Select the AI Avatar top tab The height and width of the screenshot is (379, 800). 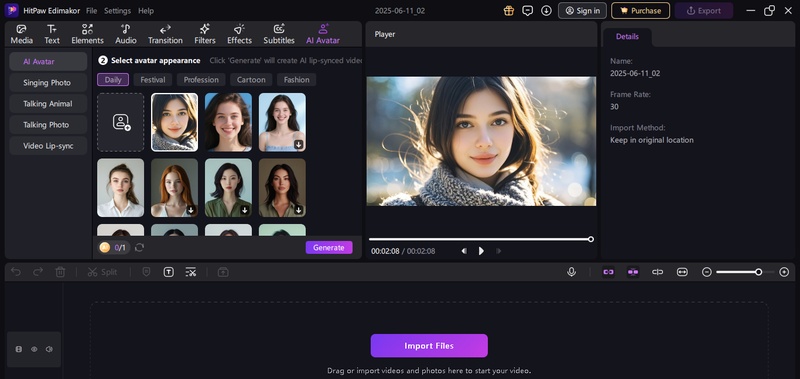[323, 34]
